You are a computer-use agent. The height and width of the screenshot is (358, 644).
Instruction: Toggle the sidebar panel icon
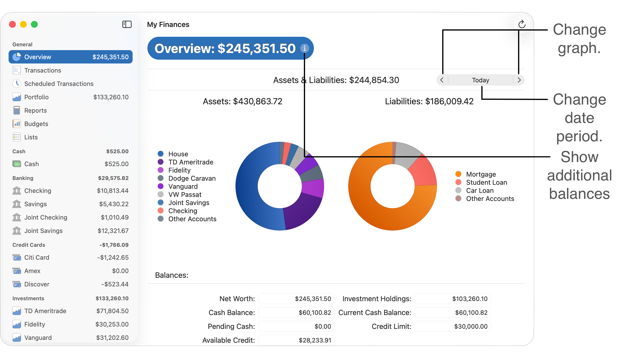pyautogui.click(x=127, y=24)
